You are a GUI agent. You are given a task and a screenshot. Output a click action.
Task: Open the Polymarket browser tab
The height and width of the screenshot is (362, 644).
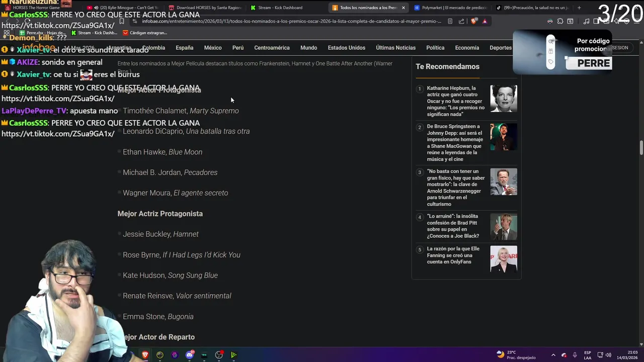450,8
